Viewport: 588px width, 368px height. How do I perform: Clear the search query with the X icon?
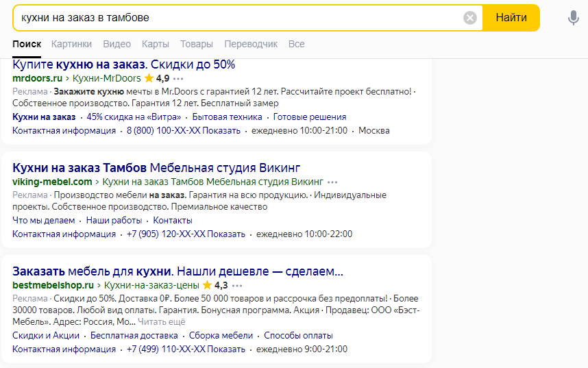[x=470, y=18]
